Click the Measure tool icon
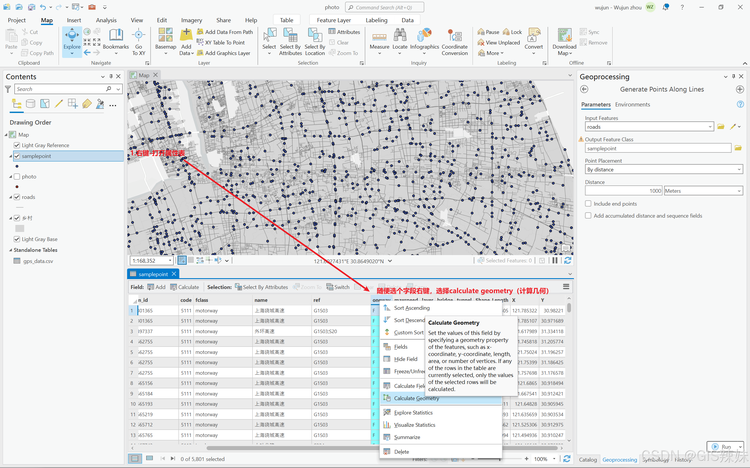The height and width of the screenshot is (468, 750). (x=379, y=39)
